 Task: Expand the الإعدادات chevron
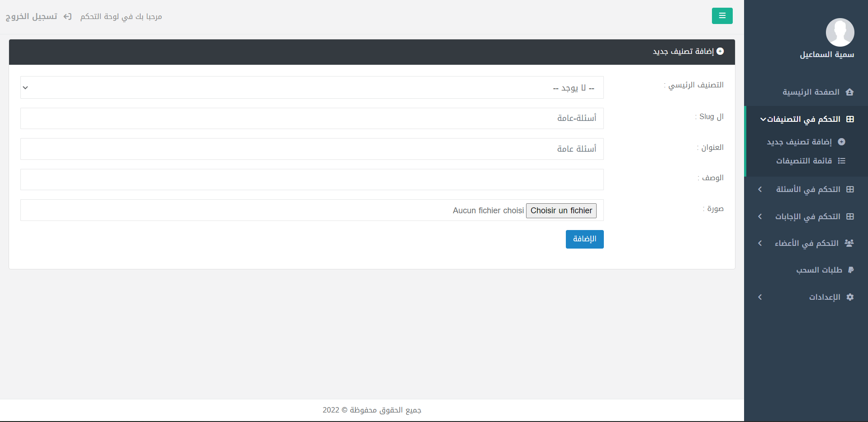(x=760, y=297)
